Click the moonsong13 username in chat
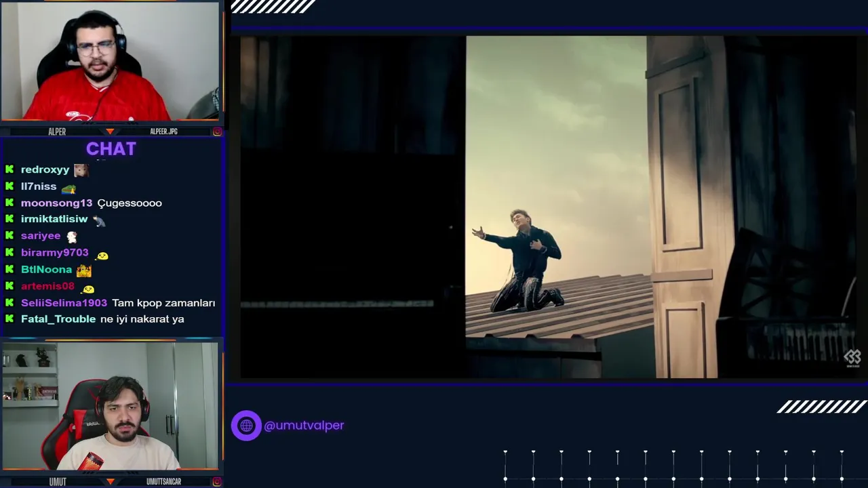The width and height of the screenshot is (868, 488). [56, 203]
